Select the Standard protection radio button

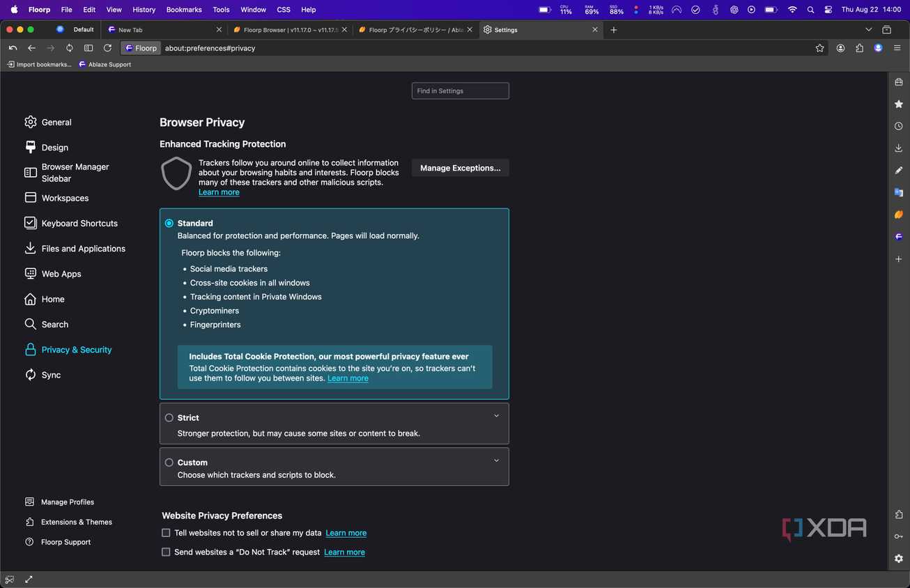169,224
